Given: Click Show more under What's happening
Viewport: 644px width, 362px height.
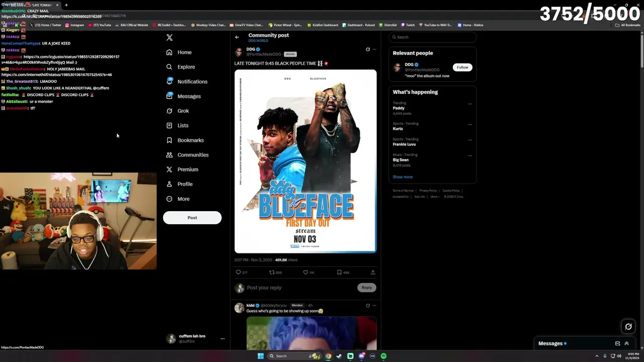Looking at the screenshot, I should click(403, 177).
